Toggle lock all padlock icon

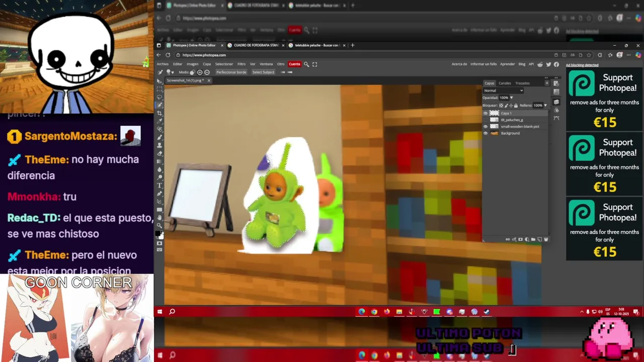click(516, 106)
